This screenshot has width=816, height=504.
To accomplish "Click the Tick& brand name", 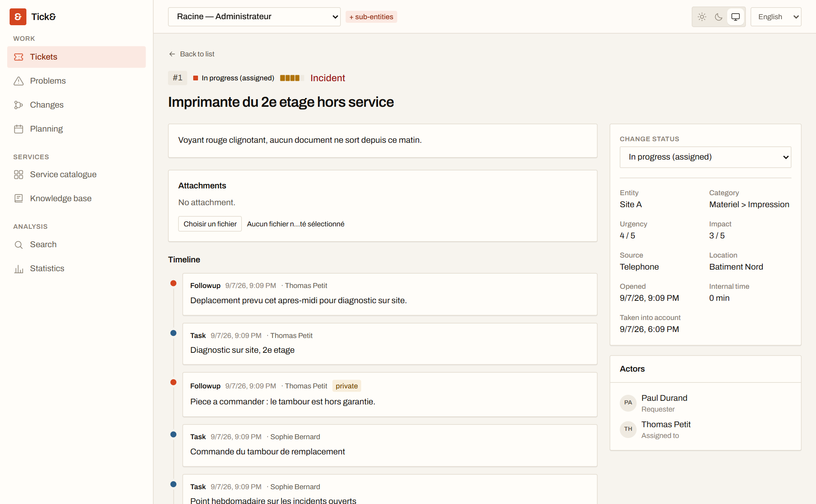I will click(x=44, y=17).
